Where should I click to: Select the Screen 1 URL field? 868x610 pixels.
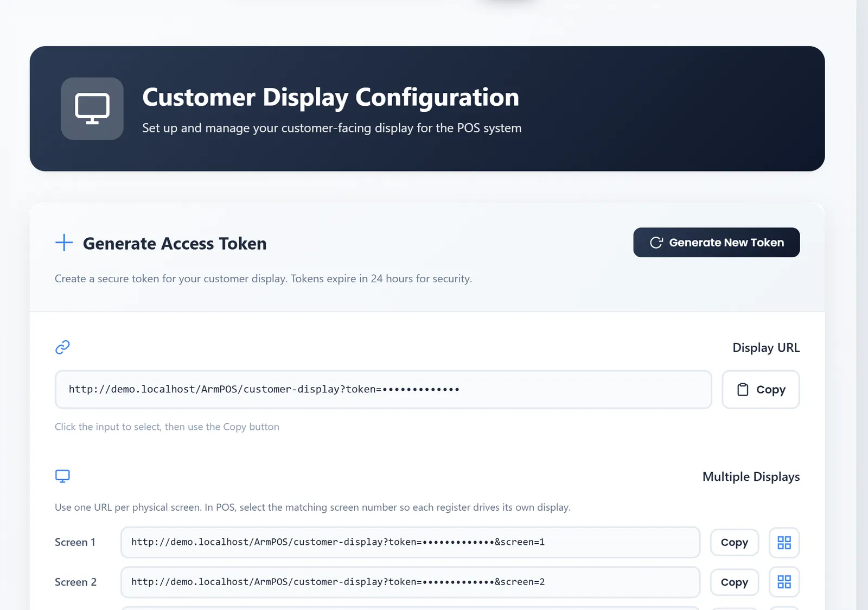pos(410,542)
